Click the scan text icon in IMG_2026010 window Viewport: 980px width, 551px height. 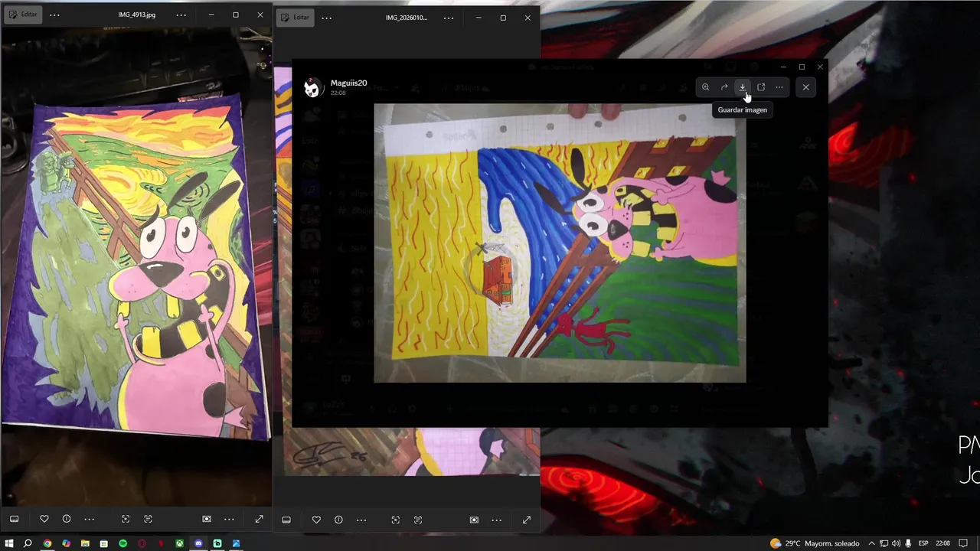[x=417, y=520]
